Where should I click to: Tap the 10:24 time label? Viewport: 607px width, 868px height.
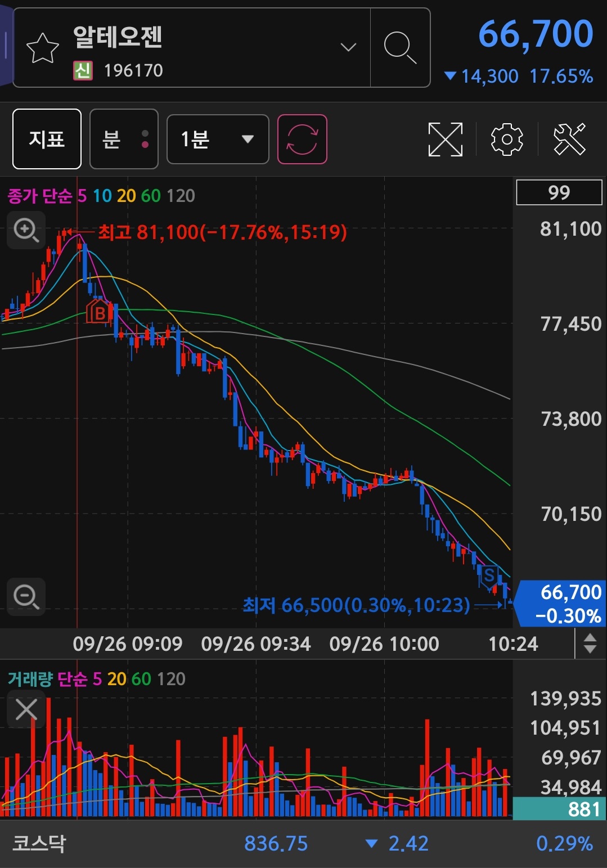(513, 644)
